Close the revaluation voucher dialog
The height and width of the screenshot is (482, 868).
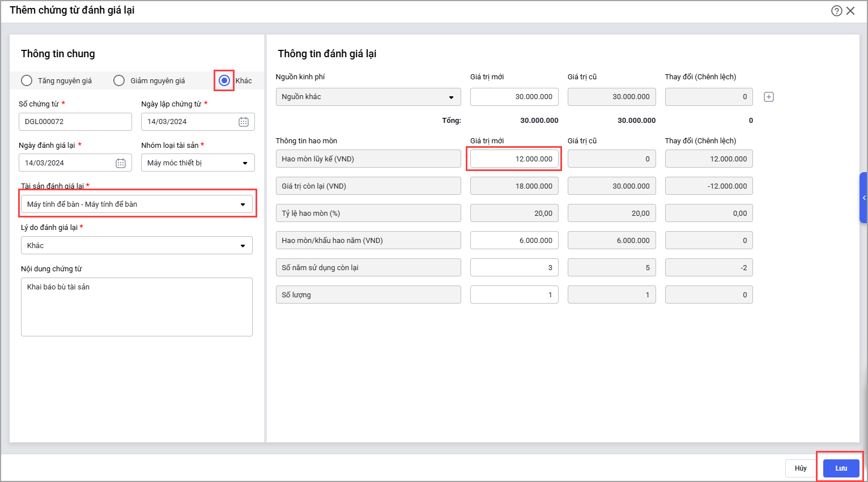(x=850, y=11)
